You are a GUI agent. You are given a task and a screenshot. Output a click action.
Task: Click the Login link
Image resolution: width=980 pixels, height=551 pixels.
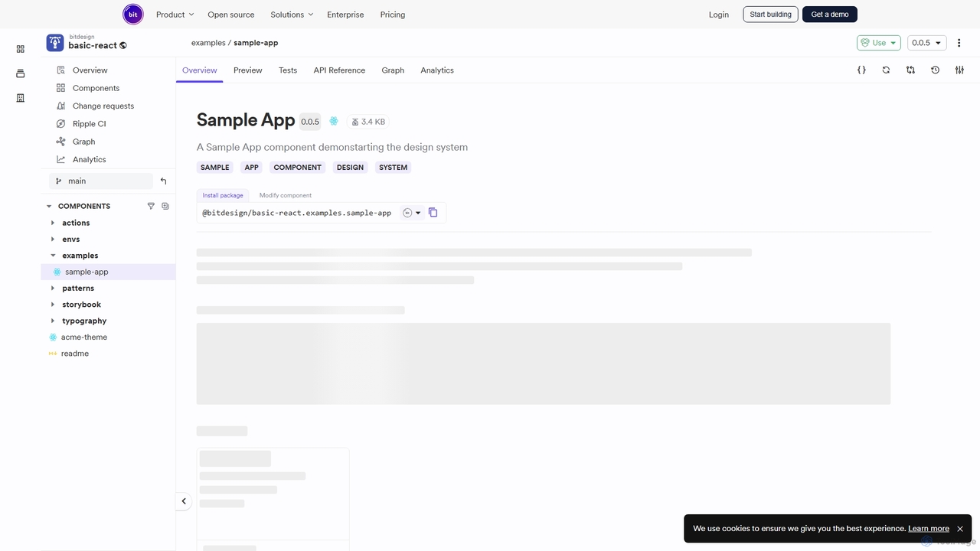click(719, 15)
